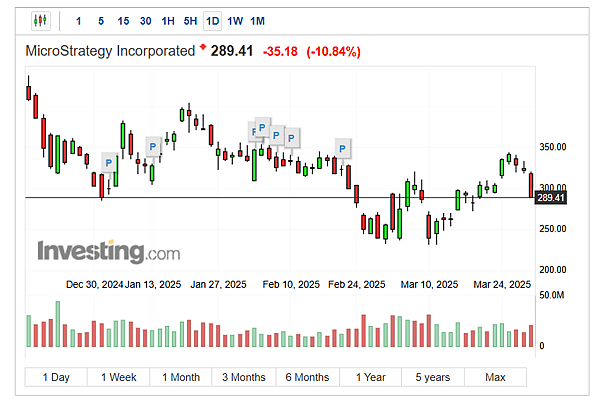Set range to 3 Months
This screenshot has height=407, width=600.
pos(244,377)
